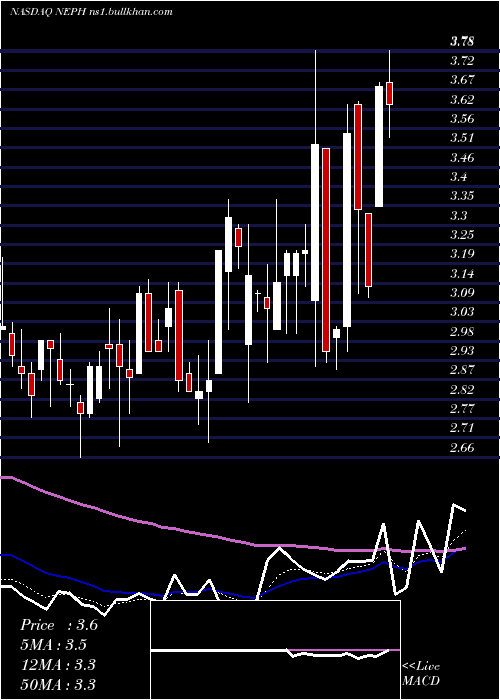Click the NASDAQ NEPH chart title text
500x700 pixels.
pos(91,12)
